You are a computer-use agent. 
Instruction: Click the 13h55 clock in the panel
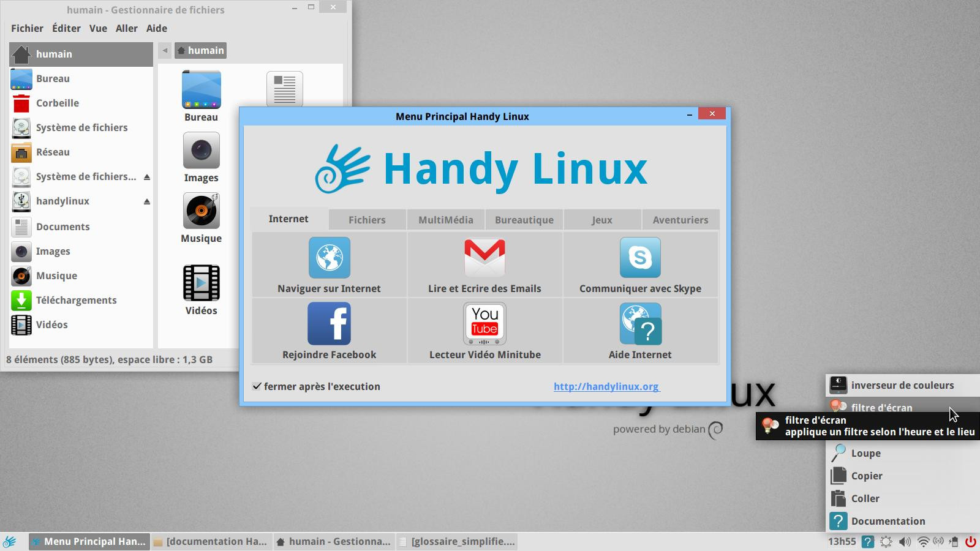[842, 541]
